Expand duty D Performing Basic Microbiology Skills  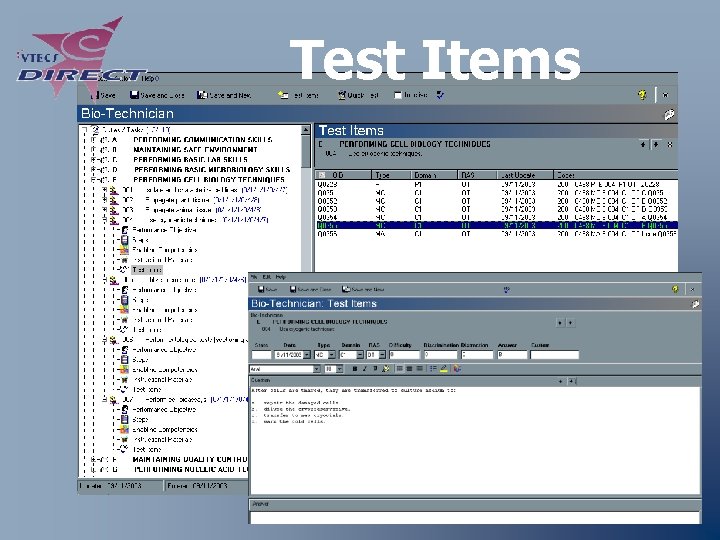(x=93, y=169)
